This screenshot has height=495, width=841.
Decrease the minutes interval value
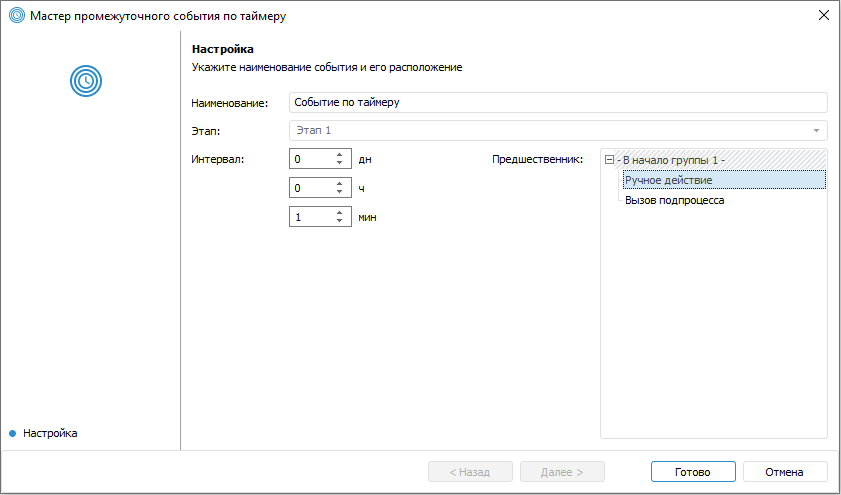339,220
